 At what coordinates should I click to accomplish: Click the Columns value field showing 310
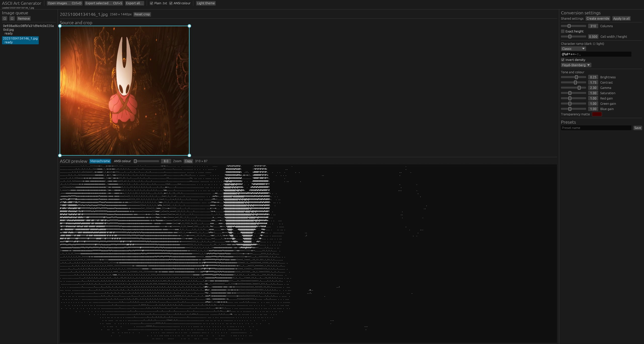[593, 26]
